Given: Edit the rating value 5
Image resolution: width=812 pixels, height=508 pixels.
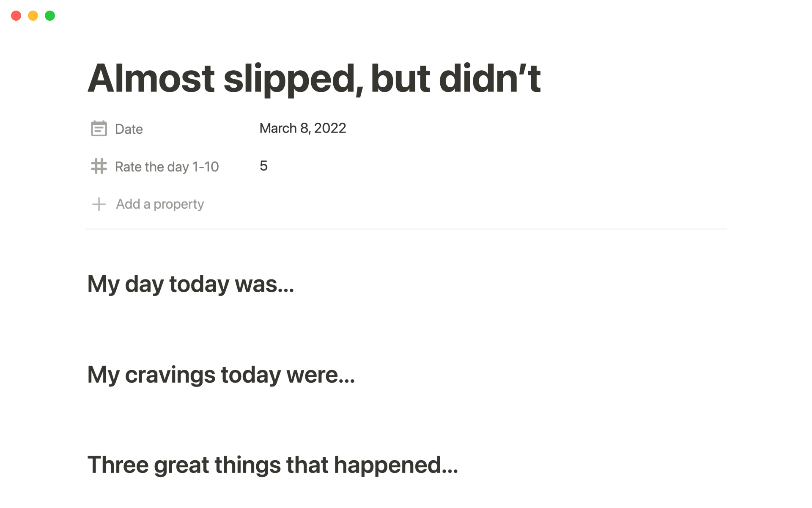Looking at the screenshot, I should click(x=263, y=166).
